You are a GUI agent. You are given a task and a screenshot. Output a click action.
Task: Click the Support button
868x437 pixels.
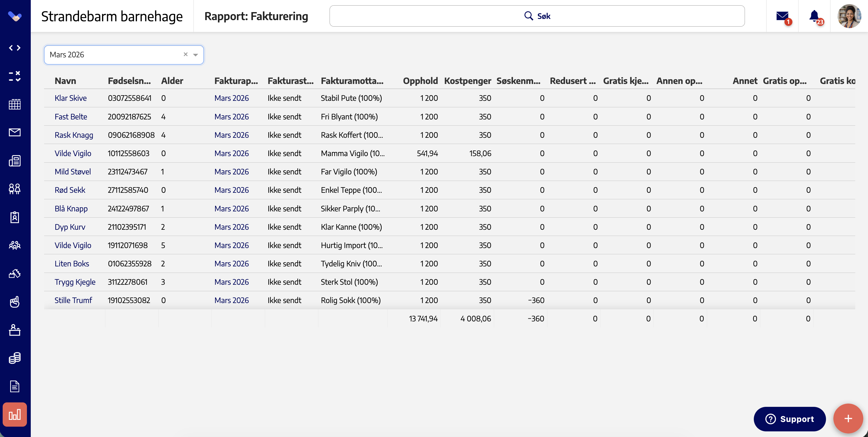coord(790,419)
